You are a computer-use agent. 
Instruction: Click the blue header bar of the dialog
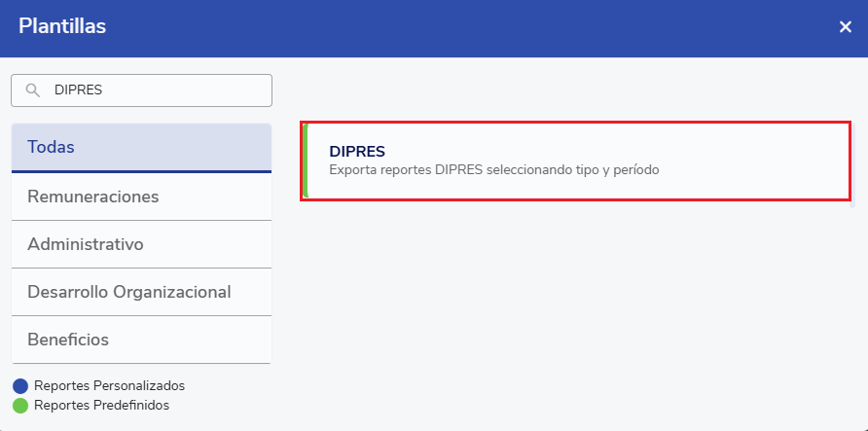pos(438,27)
